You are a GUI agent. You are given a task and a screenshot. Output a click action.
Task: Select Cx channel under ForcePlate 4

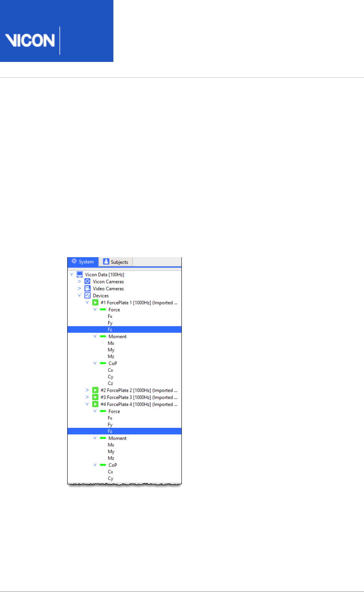pos(110,472)
